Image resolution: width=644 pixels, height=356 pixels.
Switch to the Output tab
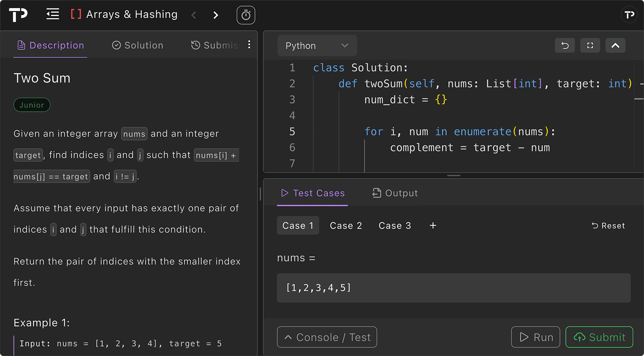[395, 193]
